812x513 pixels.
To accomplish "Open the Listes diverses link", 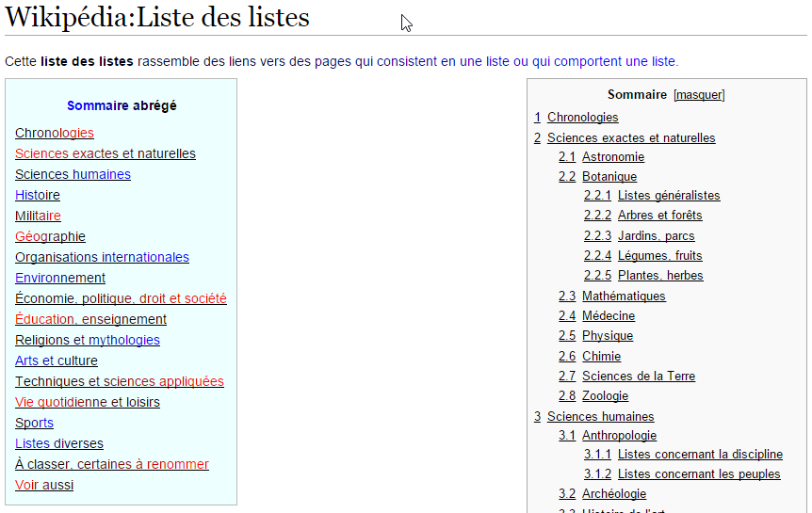I will coord(59,443).
